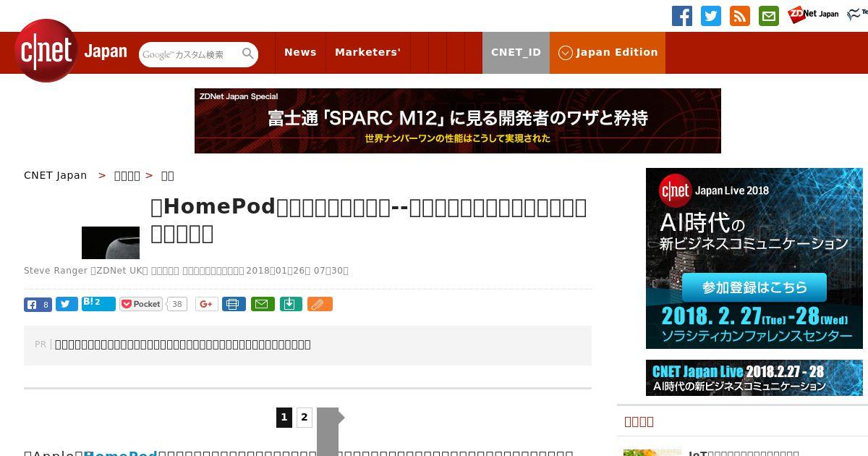Go to CNET Japan logo home

click(70, 51)
